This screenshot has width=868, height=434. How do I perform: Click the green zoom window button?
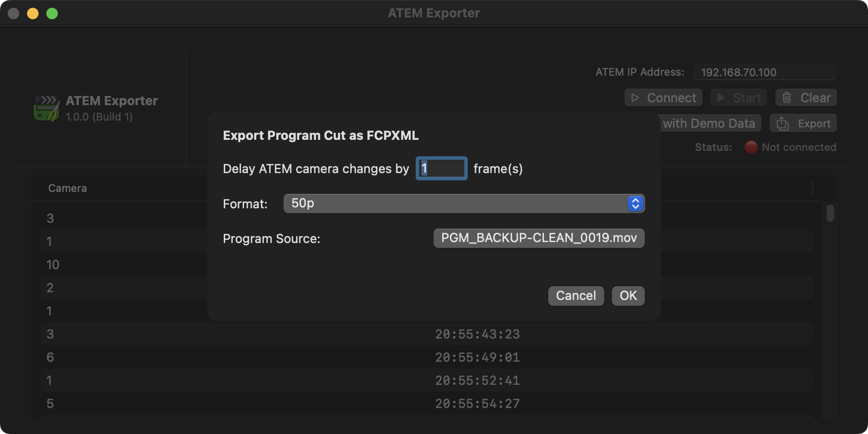point(52,14)
